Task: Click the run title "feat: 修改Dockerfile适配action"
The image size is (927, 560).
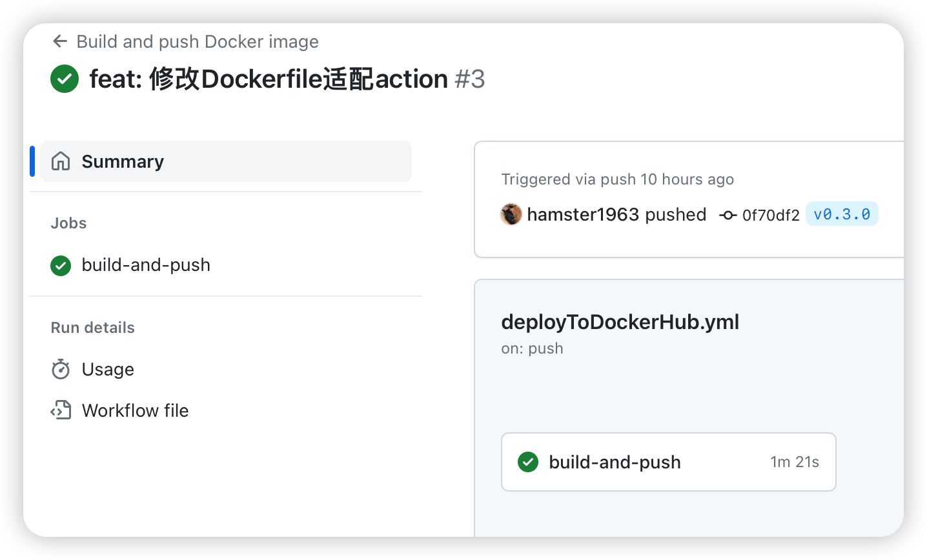Action: (269, 79)
